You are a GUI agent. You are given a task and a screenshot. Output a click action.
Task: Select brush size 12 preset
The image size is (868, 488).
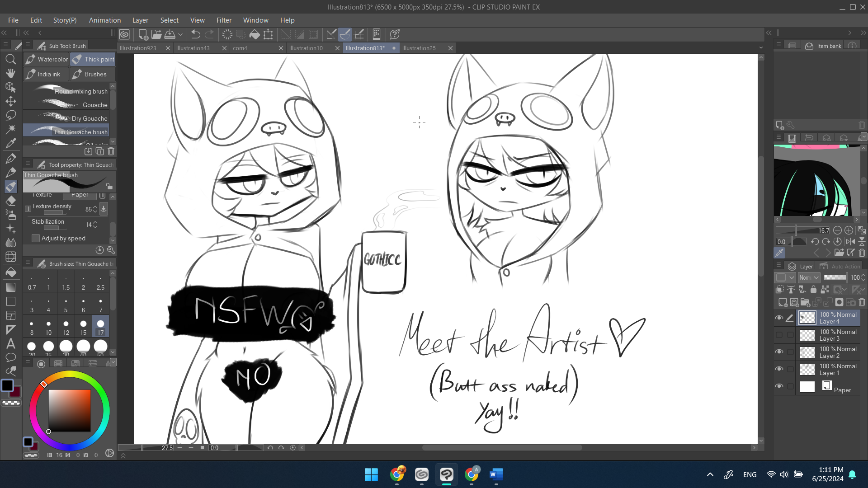[x=66, y=327]
